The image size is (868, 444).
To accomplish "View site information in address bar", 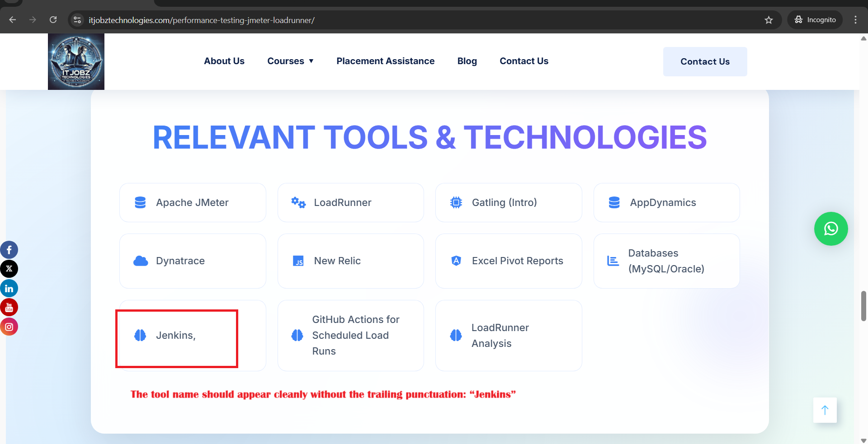I will point(77,20).
